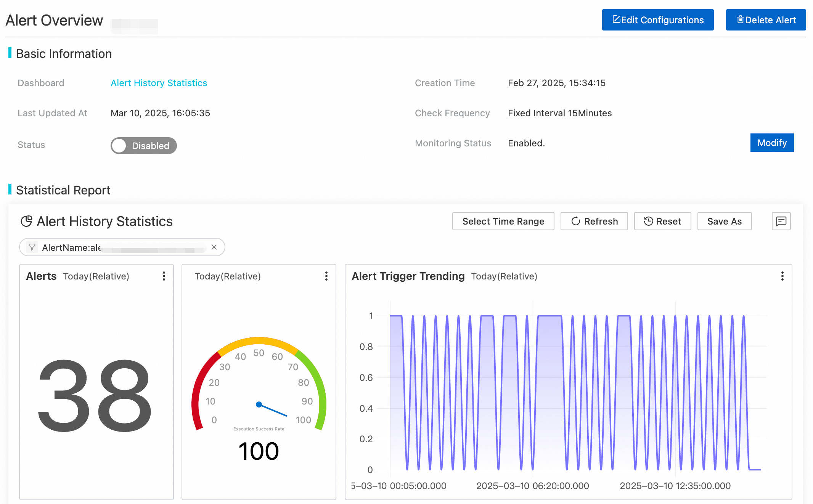
Task: Click the Edit Configurations button
Action: pyautogui.click(x=657, y=20)
